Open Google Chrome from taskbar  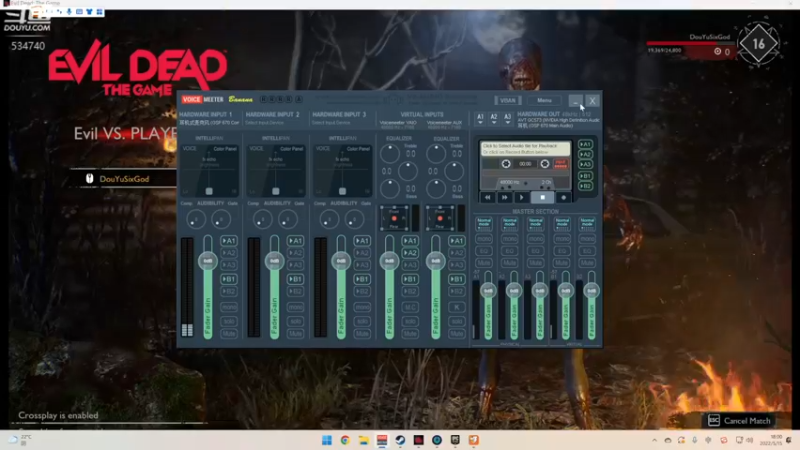[345, 440]
